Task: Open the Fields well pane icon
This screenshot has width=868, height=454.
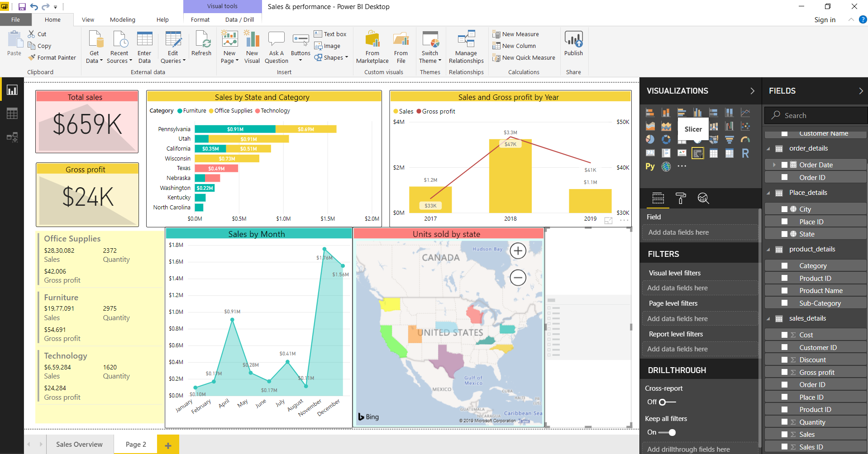Action: (x=658, y=198)
